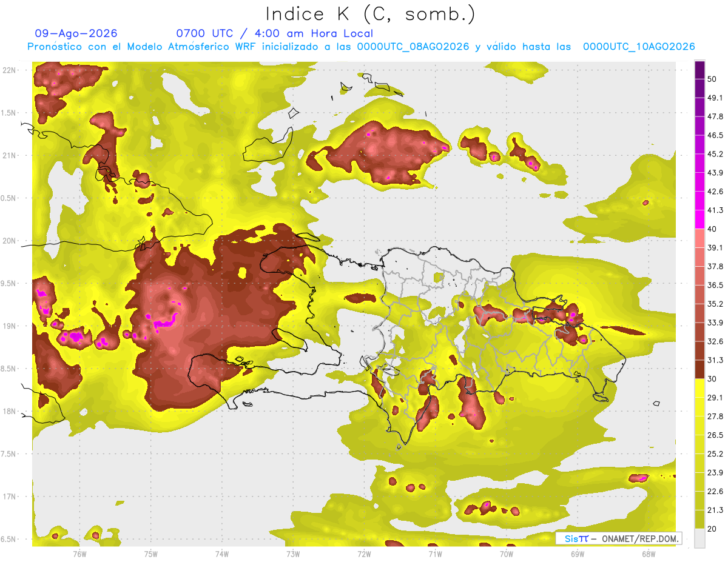Click the longitude axis label "69W"

click(578, 555)
